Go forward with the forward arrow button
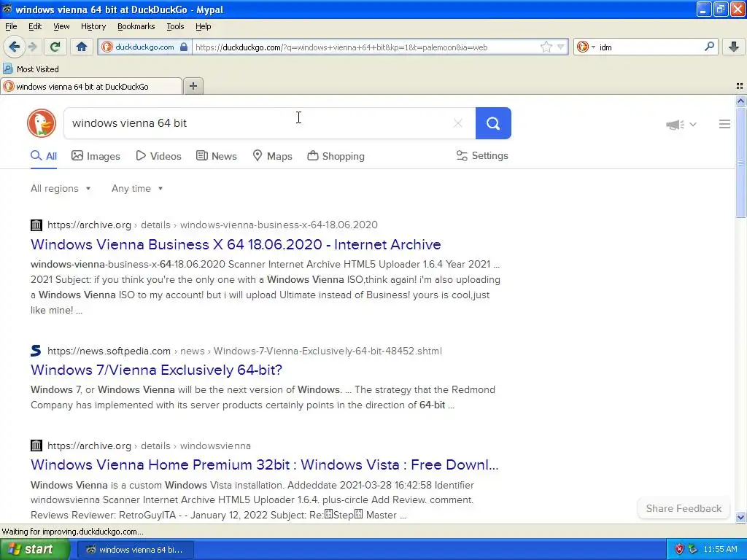 33,47
